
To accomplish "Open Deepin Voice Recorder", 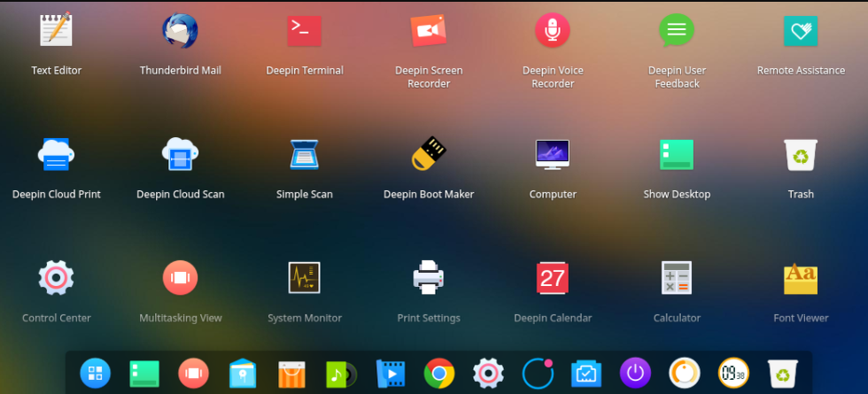I will [x=553, y=30].
